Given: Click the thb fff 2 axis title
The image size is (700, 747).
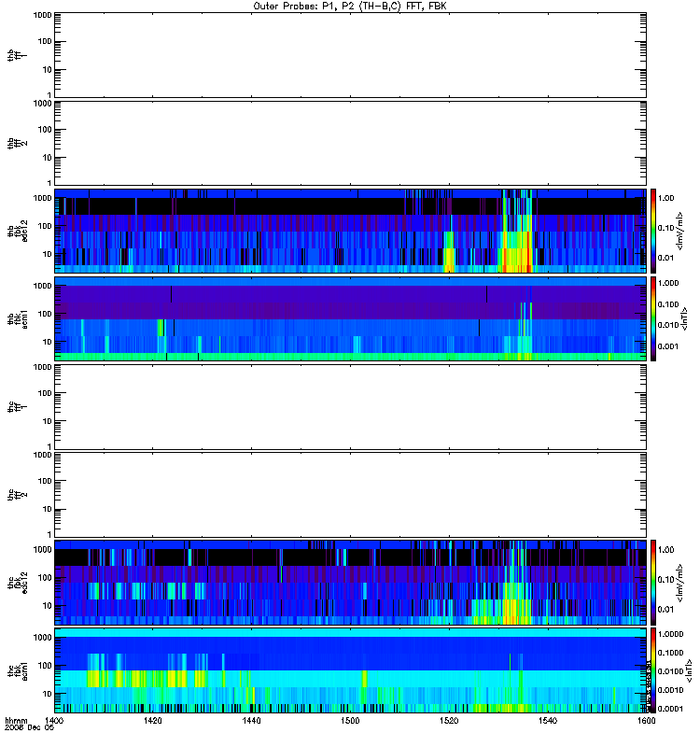Looking at the screenshot, I should pyautogui.click(x=17, y=144).
